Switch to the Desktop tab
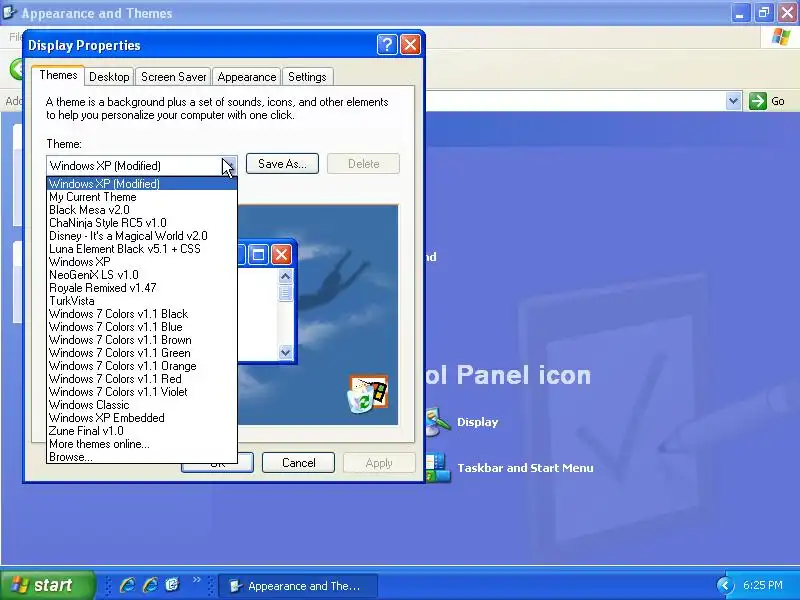800x600 pixels. (109, 77)
